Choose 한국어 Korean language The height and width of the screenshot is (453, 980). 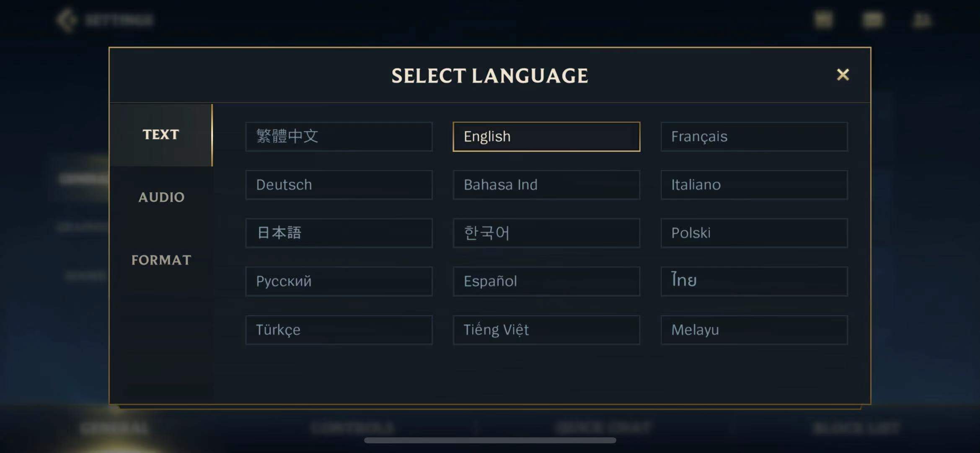(x=546, y=233)
